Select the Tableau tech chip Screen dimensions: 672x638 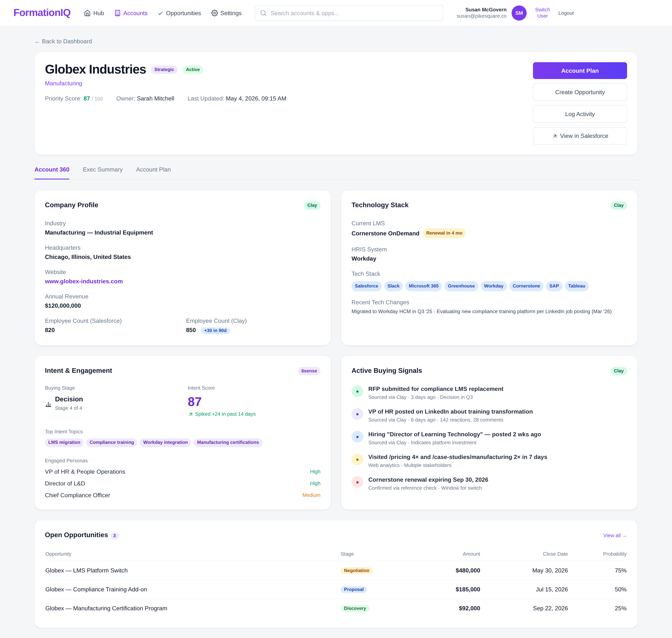pos(576,286)
